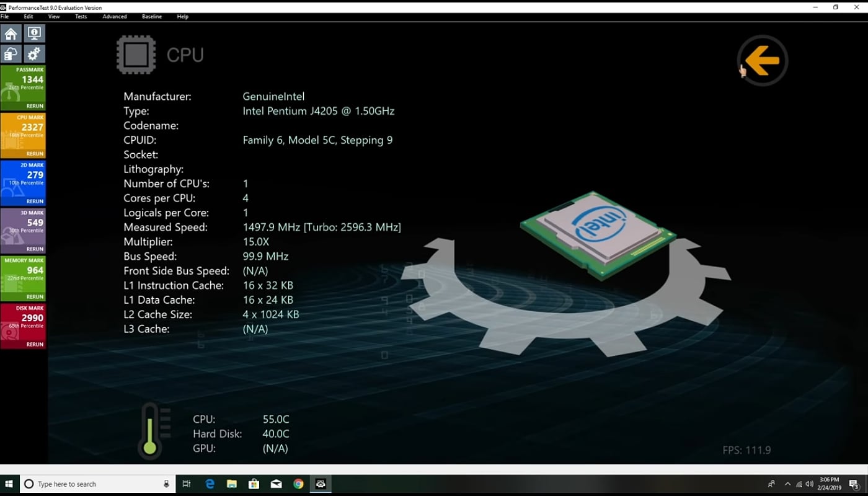Viewport: 868px width, 496px height.
Task: Rerun the PassMark rating test
Action: (35, 106)
